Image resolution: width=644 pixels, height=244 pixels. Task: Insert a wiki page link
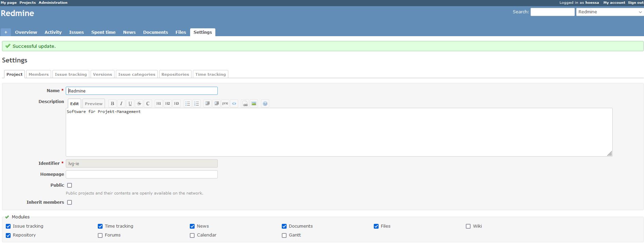coord(245,103)
